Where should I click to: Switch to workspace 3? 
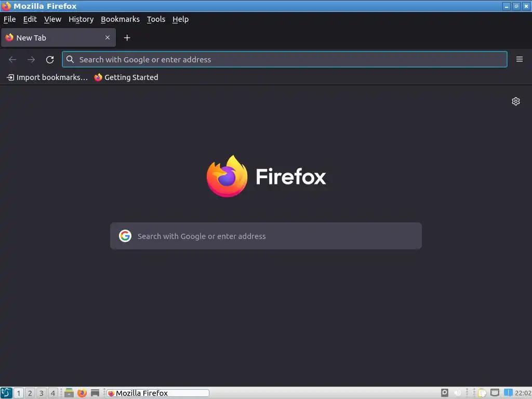(42, 393)
